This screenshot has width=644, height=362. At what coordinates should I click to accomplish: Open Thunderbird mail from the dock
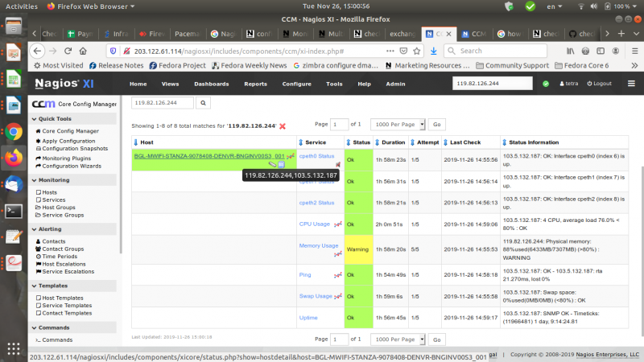14,184
